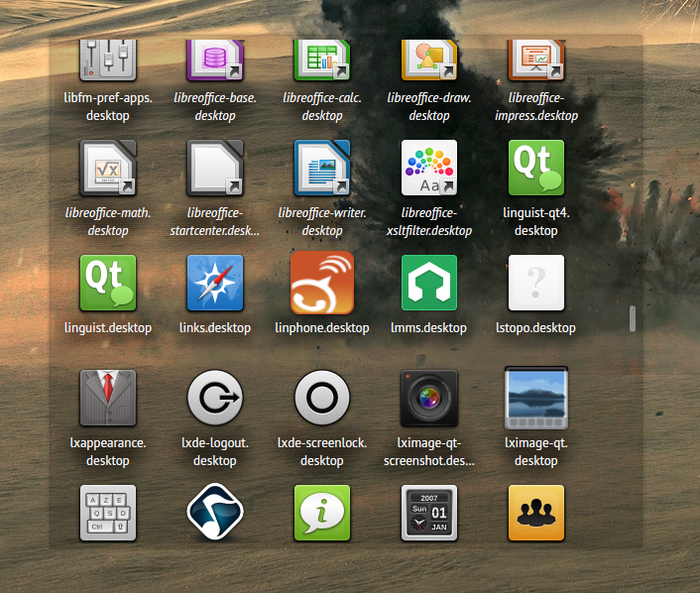Viewport: 700px width, 593px height.
Task: Select the libreoffice-startcenter blank document icon
Action: coord(215,168)
